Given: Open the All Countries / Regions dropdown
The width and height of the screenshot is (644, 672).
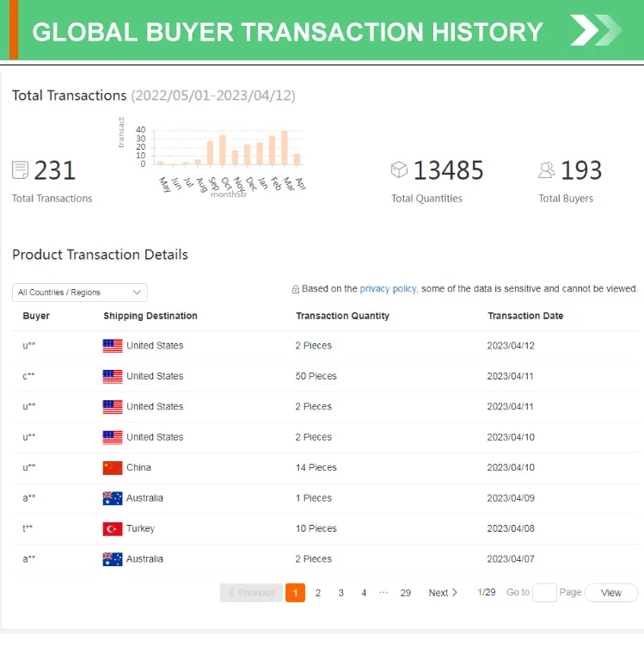Looking at the screenshot, I should [80, 293].
